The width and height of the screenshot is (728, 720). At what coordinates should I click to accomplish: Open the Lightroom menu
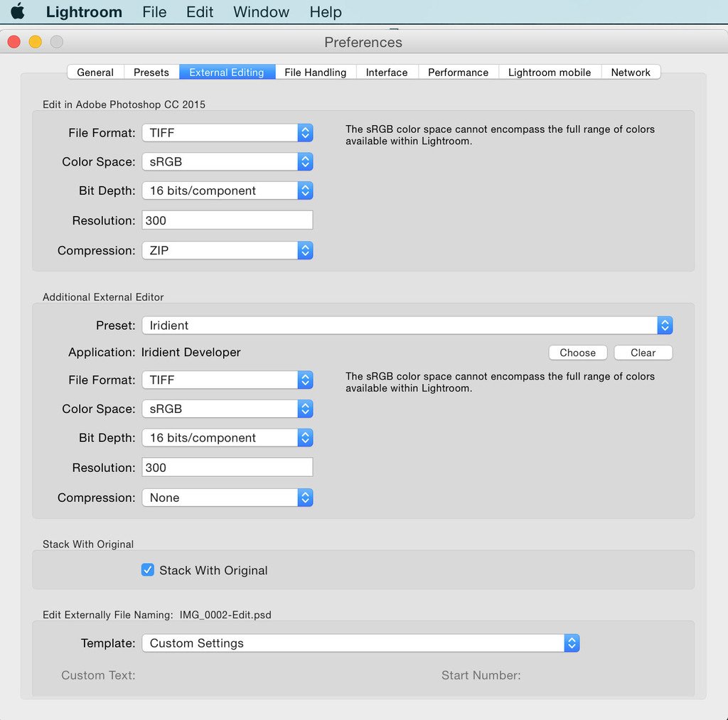83,12
